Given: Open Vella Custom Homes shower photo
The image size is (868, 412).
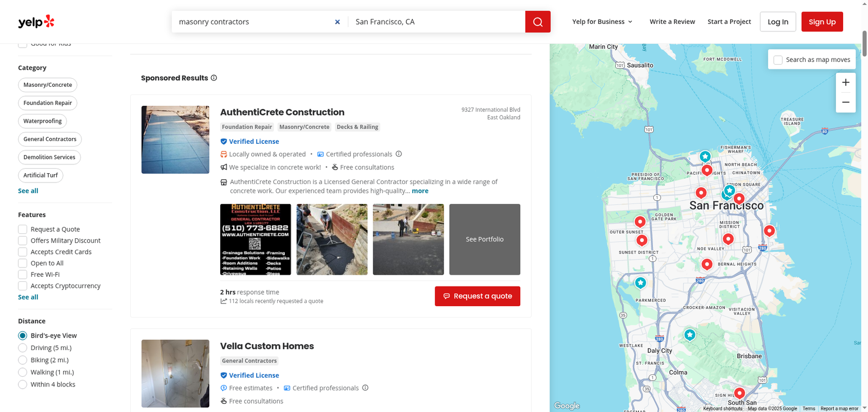Looking at the screenshot, I should 175,373.
